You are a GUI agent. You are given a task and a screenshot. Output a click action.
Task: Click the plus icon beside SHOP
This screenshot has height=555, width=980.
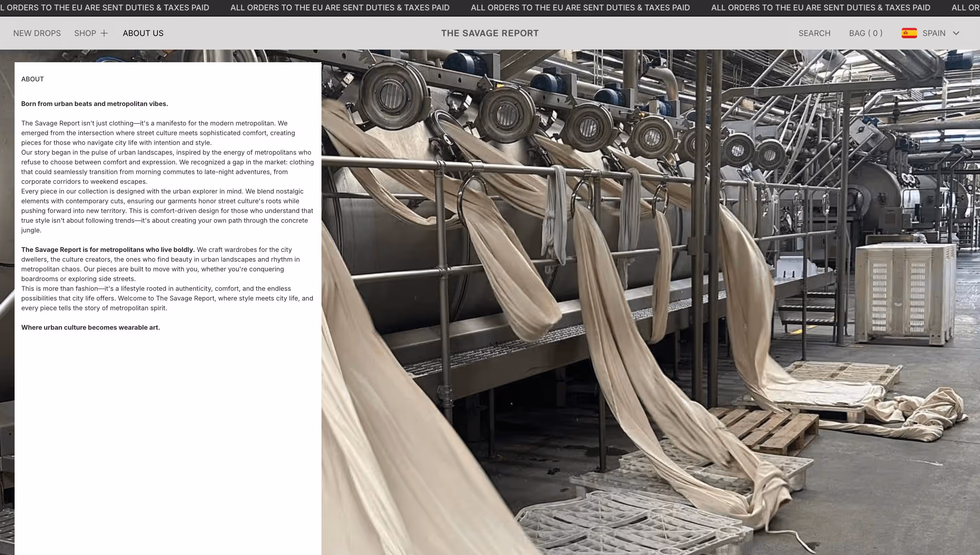pyautogui.click(x=104, y=33)
